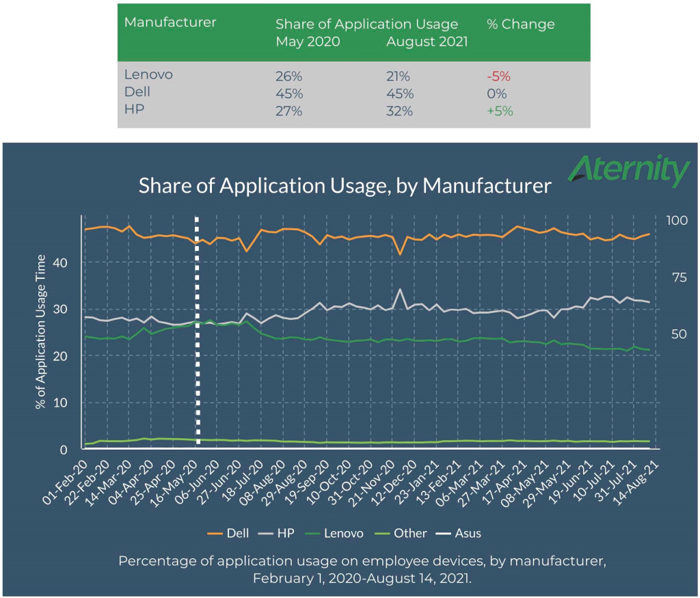Click the 27-Jun-20 date label
This screenshot has width=700, height=598.
click(x=218, y=483)
